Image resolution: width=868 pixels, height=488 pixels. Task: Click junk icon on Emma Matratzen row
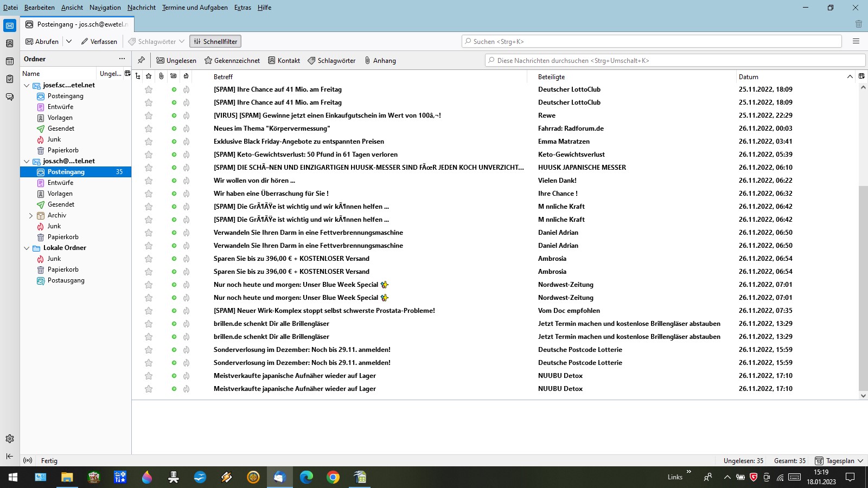tap(186, 142)
